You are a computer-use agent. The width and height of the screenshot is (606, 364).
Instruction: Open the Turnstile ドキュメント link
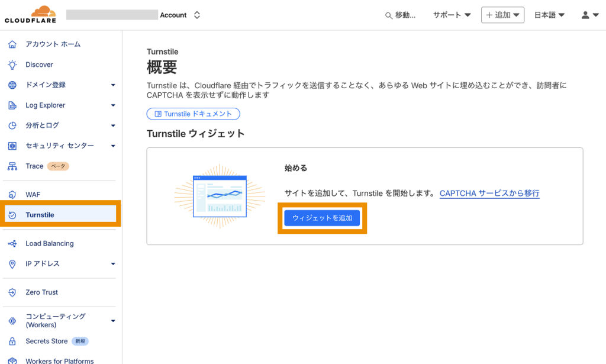coord(193,114)
